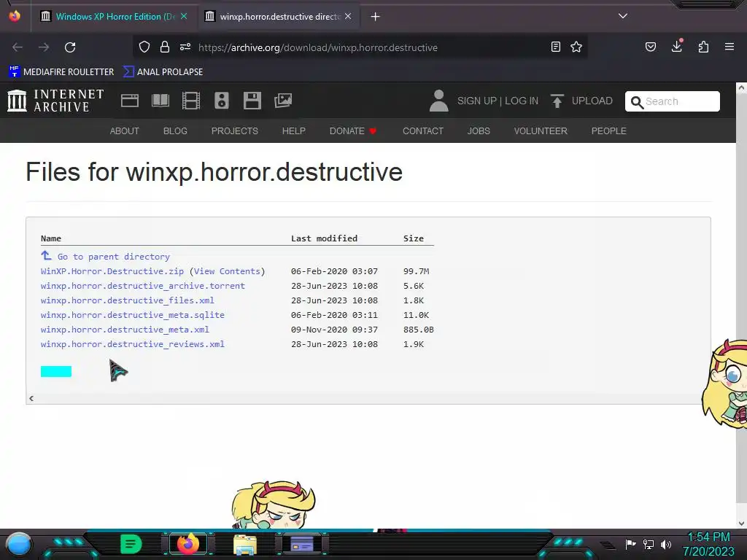Viewport: 747px width, 560px height.
Task: Click the browser forward arrow
Action: [x=44, y=47]
